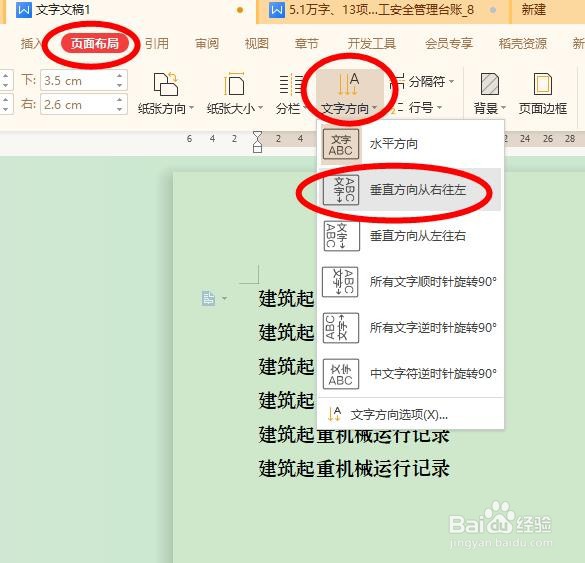Open the 页面边框 page border icon
The width and height of the screenshot is (585, 563).
coord(543,84)
